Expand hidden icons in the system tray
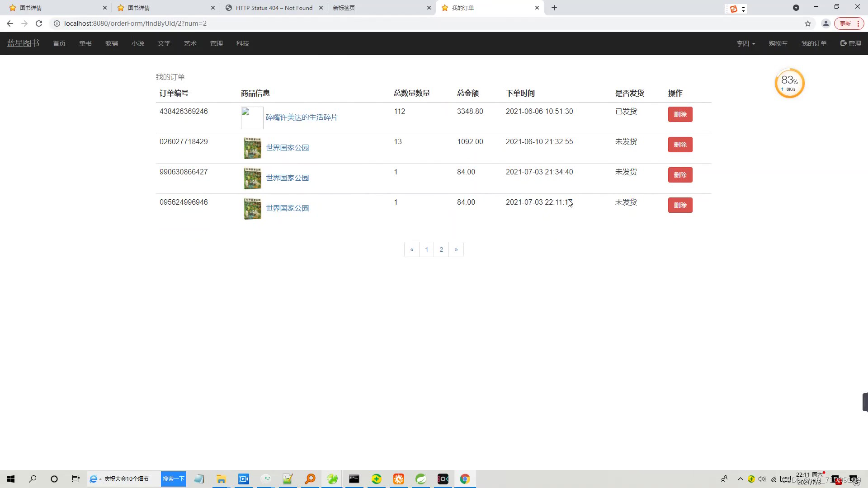This screenshot has width=868, height=488. [740, 479]
